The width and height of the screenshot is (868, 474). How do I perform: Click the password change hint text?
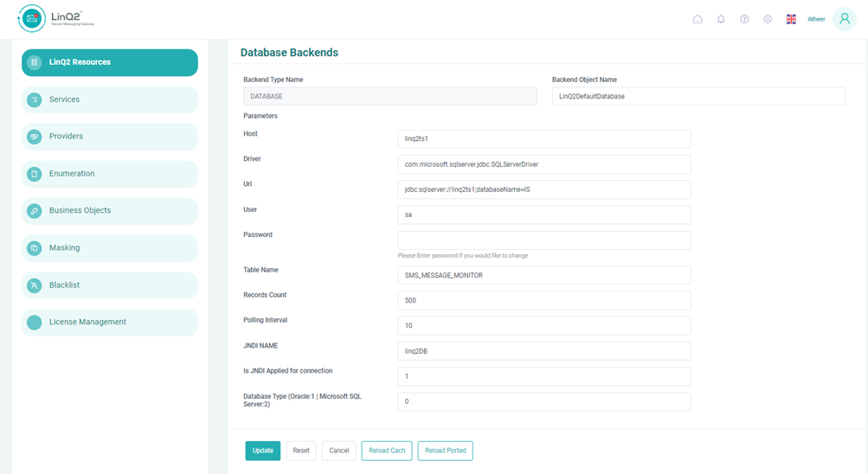[463, 255]
